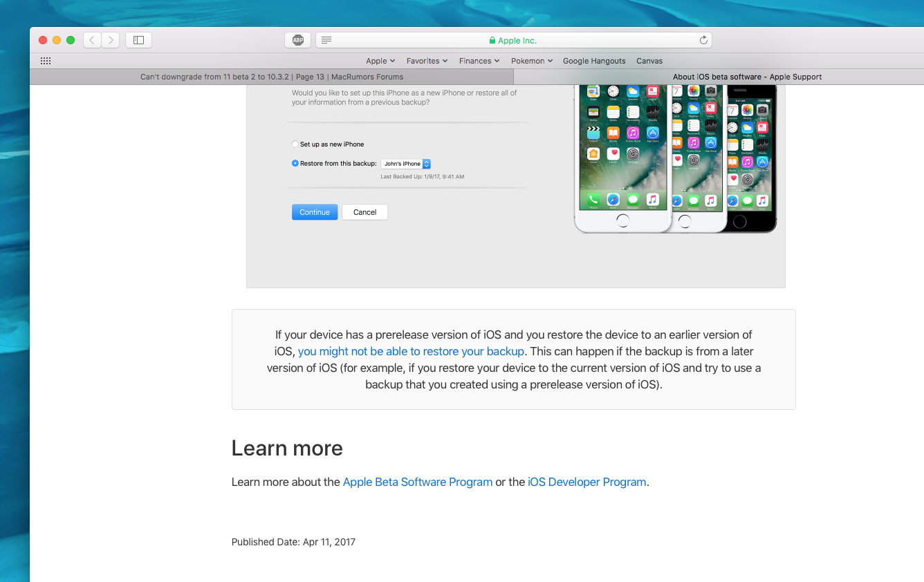
Task: Click the Apple Inc. address bar
Action: pos(514,40)
